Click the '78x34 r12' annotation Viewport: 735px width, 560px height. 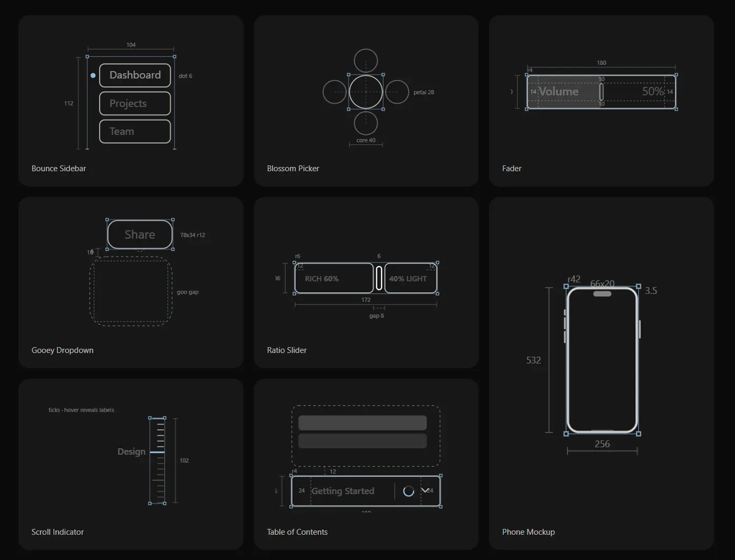point(192,235)
